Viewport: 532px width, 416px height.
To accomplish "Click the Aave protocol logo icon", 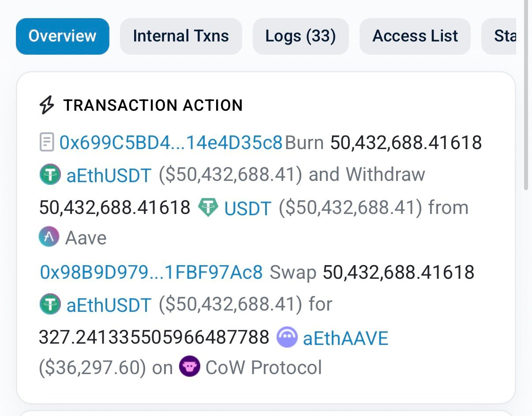I will [x=49, y=238].
